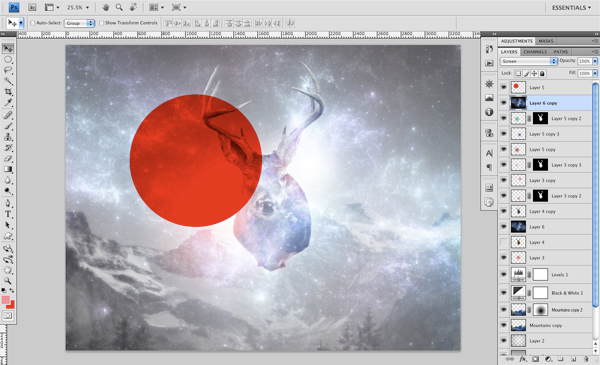The height and width of the screenshot is (365, 600).
Task: Open the Screen Mode dropdown
Action: (x=179, y=7)
